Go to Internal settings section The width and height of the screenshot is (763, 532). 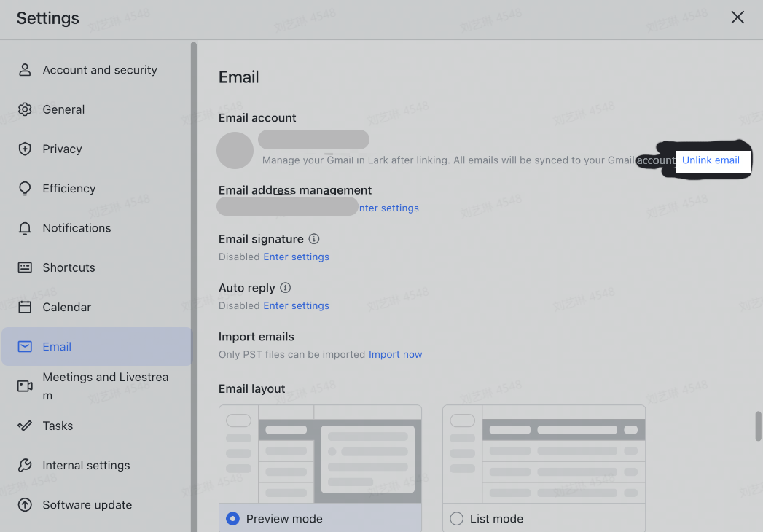86,466
